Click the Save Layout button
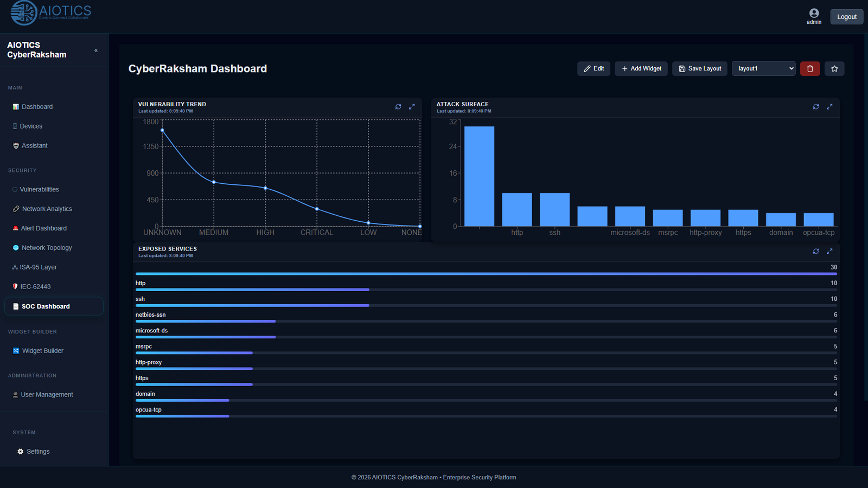This screenshot has width=868, height=488. [x=700, y=69]
